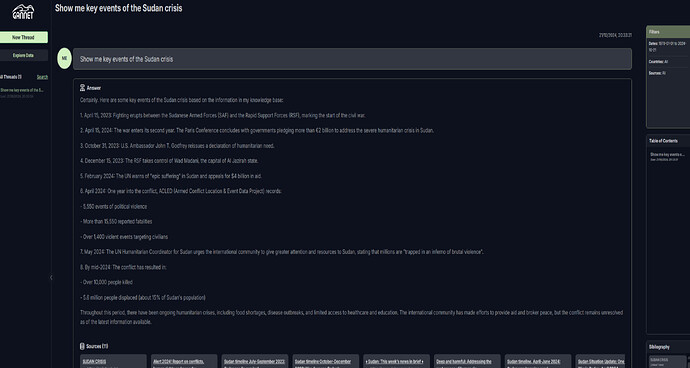Click the Sudan crisis question message box

352,59
